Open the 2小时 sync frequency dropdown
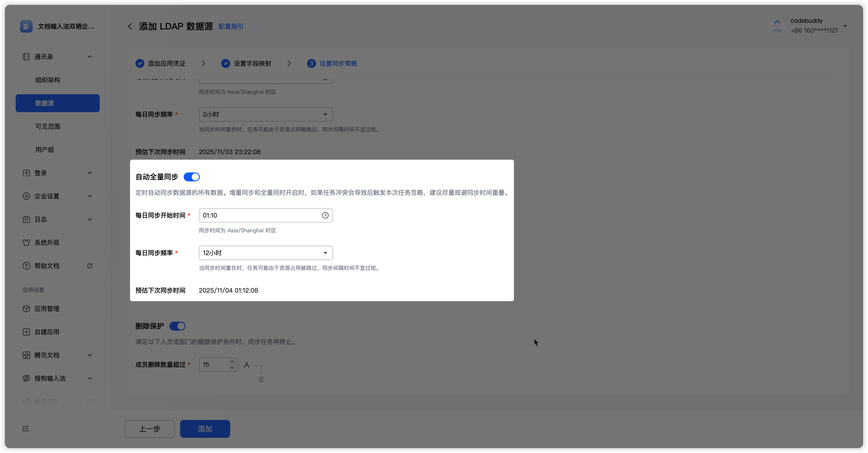Viewport: 868px width, 453px height. (x=265, y=114)
